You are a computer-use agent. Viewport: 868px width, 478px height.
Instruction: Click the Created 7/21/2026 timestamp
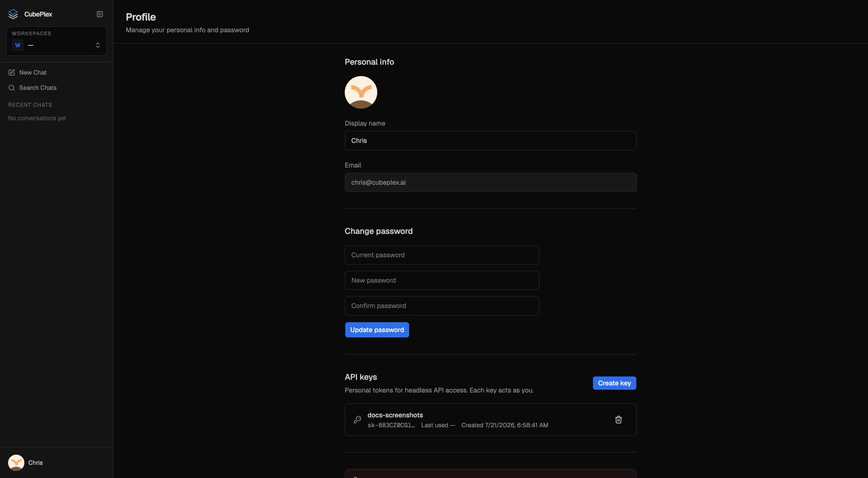coord(504,425)
